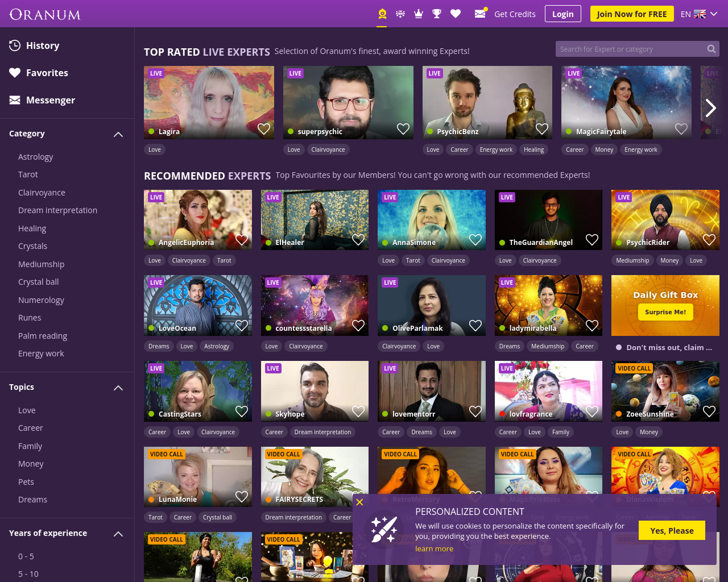
Task: Click the Login button
Action: (562, 14)
